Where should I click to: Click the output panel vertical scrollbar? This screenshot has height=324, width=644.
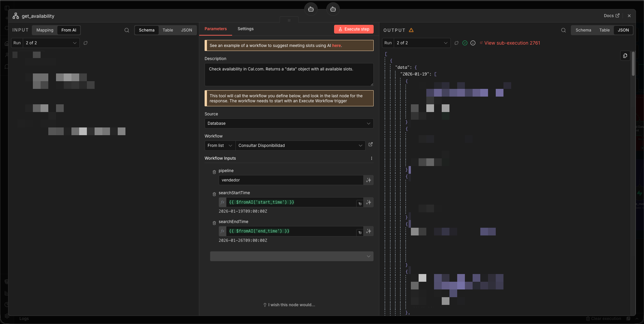point(633,64)
